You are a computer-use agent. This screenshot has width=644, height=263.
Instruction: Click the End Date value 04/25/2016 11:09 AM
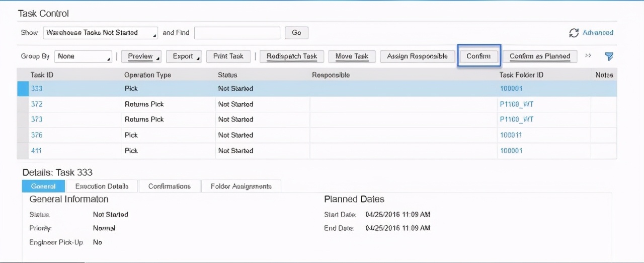[398, 228]
